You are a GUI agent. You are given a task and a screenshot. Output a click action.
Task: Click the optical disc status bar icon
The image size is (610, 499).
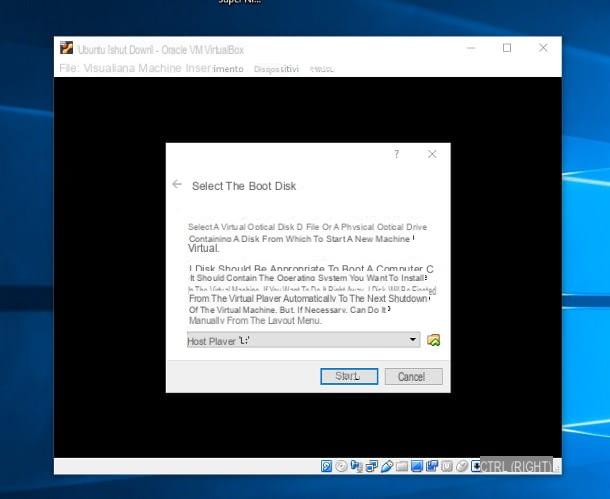(x=341, y=466)
